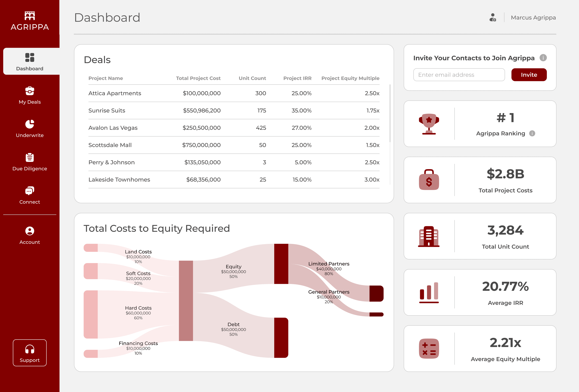The width and height of the screenshot is (579, 392).
Task: Click the trophy ranking icon
Action: 429,124
